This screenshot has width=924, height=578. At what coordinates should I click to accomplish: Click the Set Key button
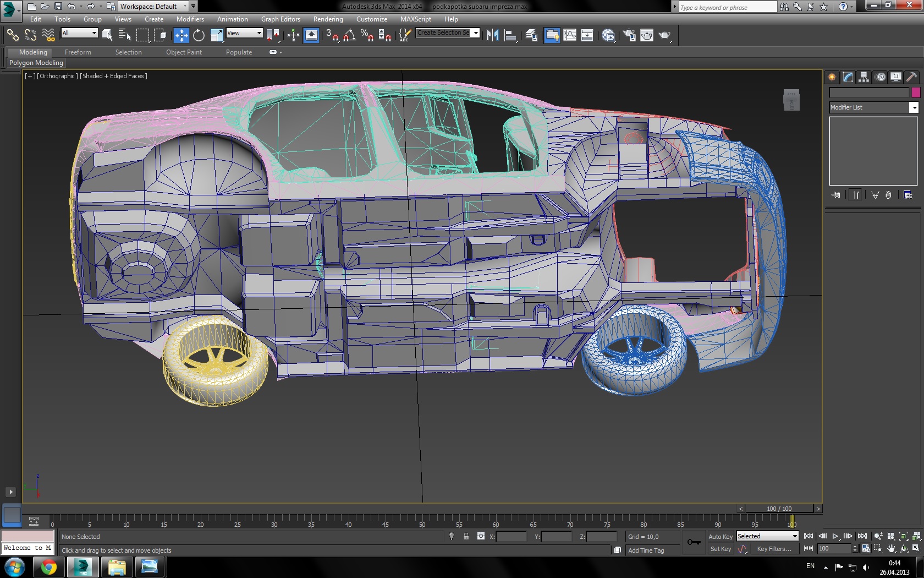pyautogui.click(x=720, y=549)
